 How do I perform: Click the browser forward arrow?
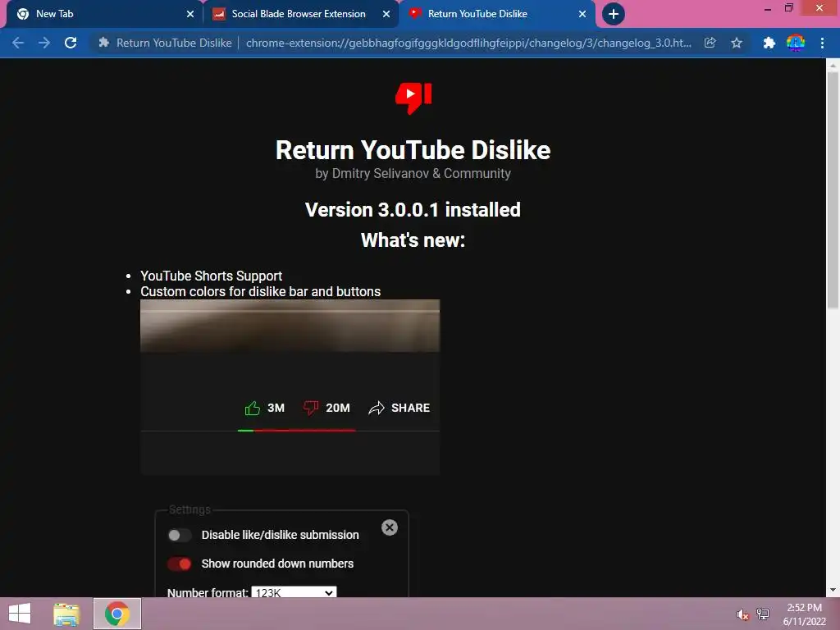(44, 43)
